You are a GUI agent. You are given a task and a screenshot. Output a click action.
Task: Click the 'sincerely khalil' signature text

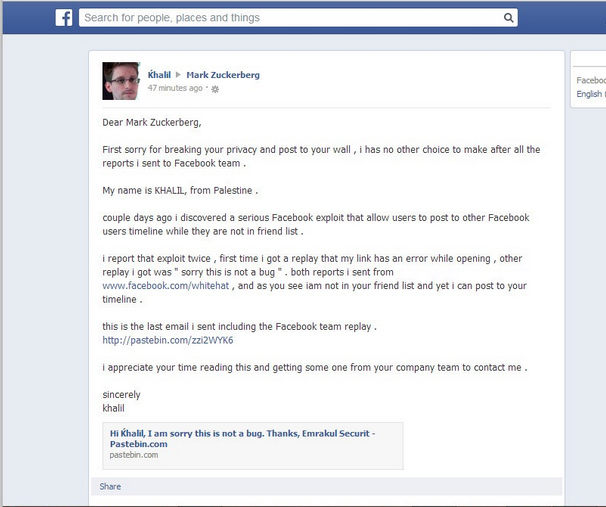(x=121, y=402)
